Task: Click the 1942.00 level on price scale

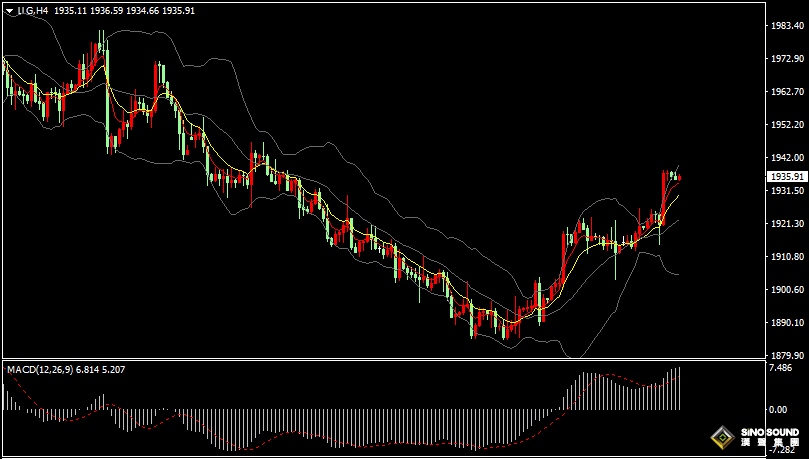Action: point(784,158)
